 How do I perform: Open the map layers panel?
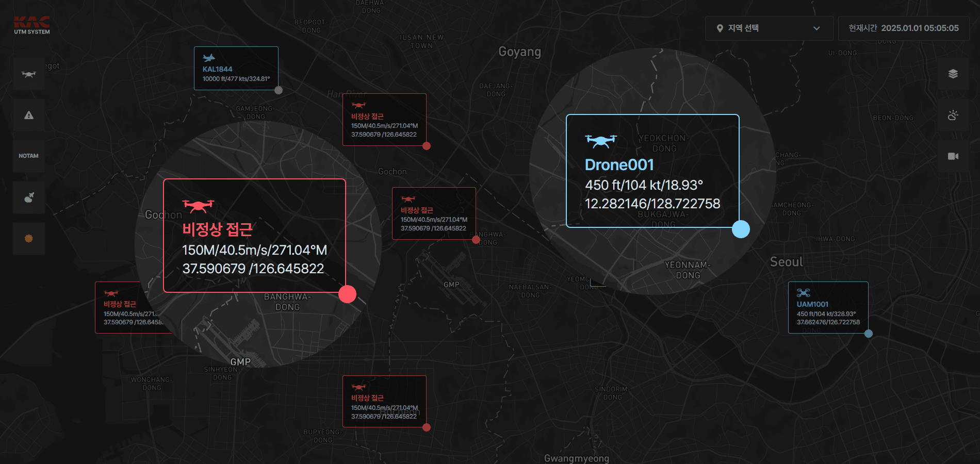coord(953,74)
